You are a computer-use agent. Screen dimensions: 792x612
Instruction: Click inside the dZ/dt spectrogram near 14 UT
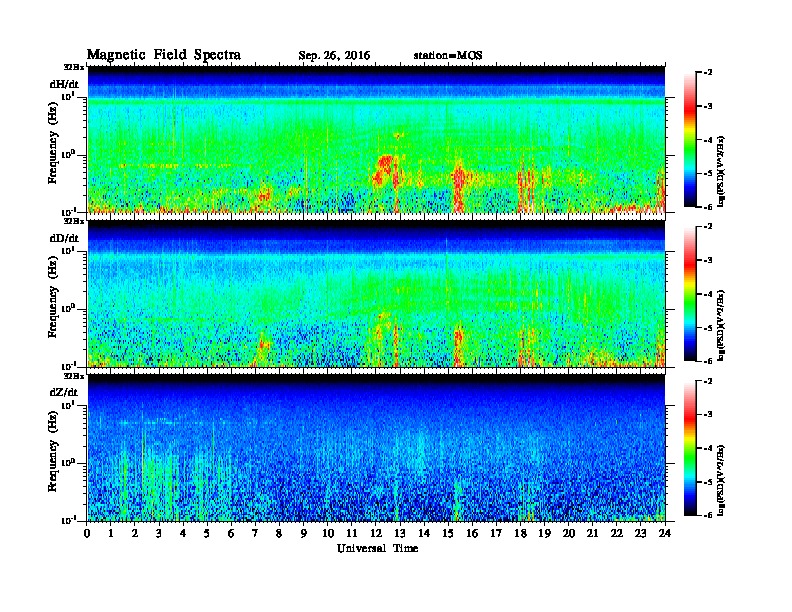[x=424, y=449]
